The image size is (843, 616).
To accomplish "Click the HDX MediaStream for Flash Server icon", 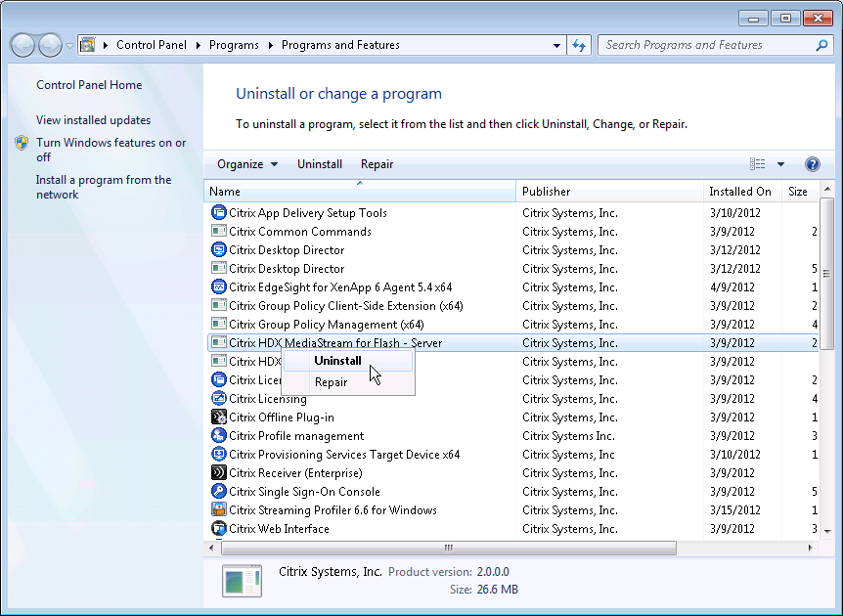I will click(219, 343).
